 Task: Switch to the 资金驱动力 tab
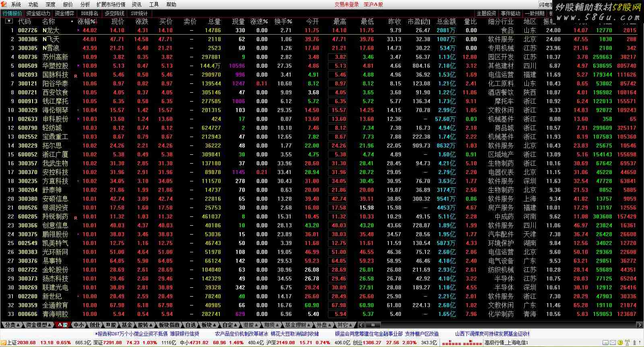38,13
